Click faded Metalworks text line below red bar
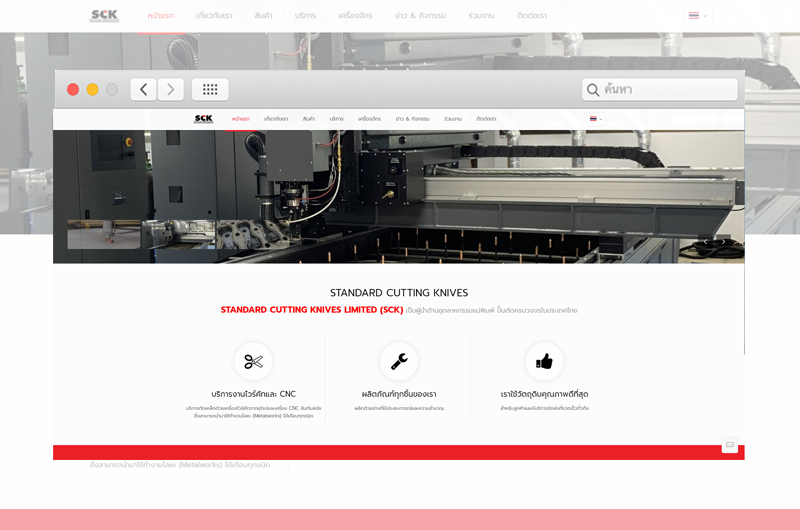 (x=180, y=465)
